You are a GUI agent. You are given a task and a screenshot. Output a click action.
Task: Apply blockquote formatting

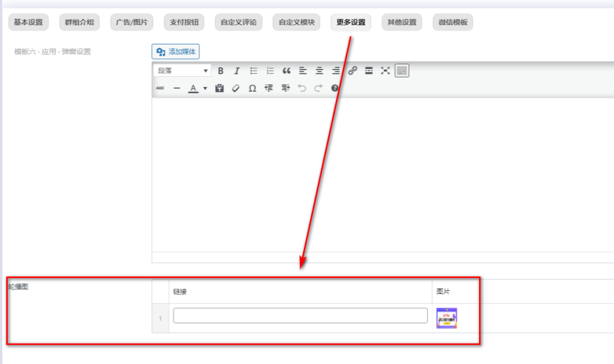click(x=287, y=71)
